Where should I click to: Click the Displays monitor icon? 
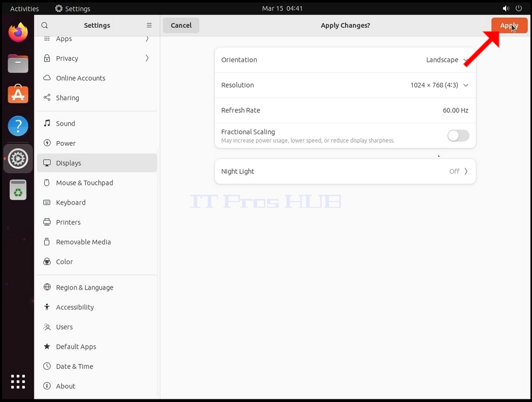[x=47, y=162]
